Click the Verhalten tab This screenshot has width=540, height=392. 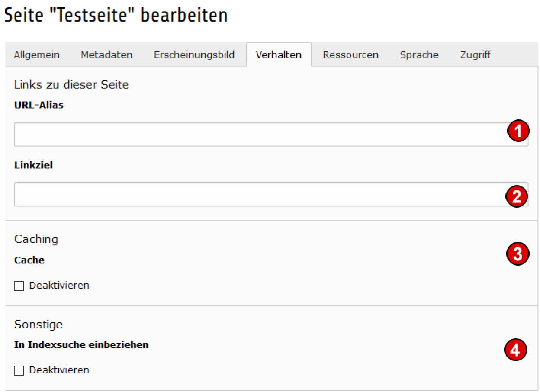tap(279, 55)
